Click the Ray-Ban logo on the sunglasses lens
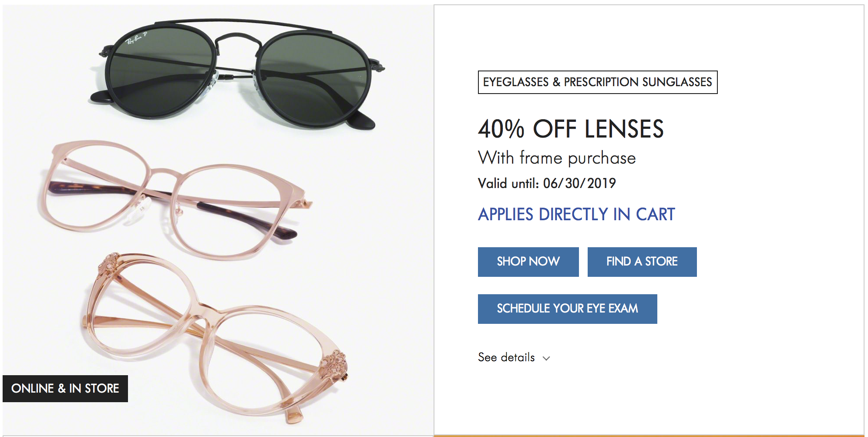 (x=136, y=39)
